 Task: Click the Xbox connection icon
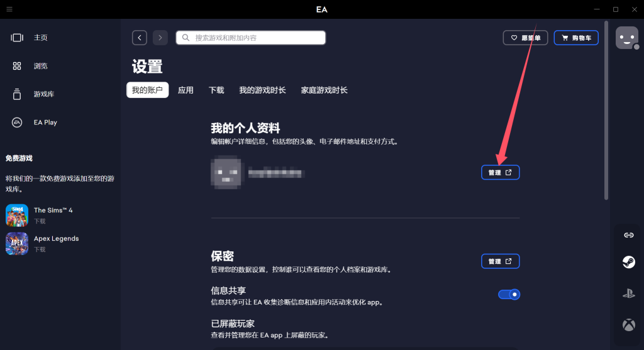point(629,325)
